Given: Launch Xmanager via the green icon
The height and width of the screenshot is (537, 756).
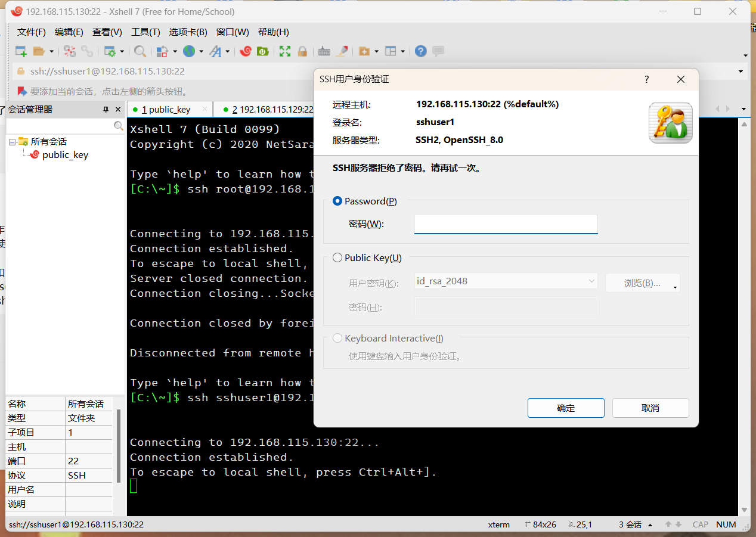Looking at the screenshot, I should pos(262,51).
